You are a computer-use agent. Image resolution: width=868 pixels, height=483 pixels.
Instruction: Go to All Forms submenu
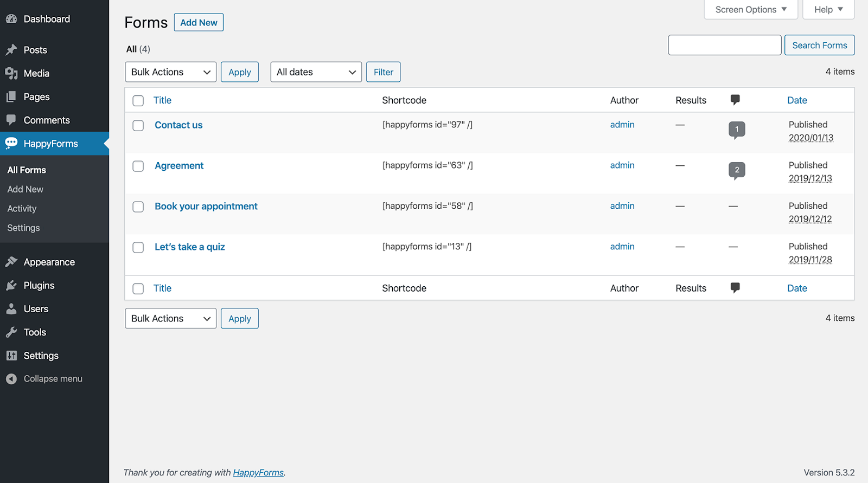27,170
